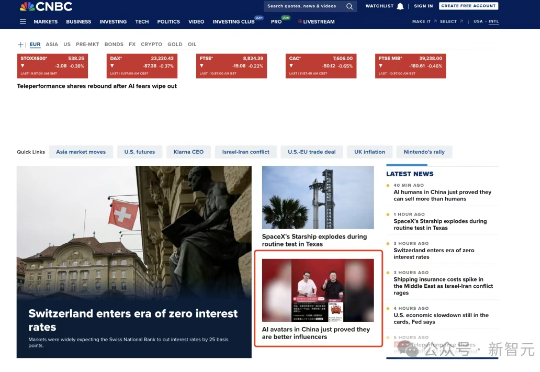540x372 pixels.
Task: Open the Starship explodes headline under the photo
Action: pyautogui.click(x=314, y=240)
